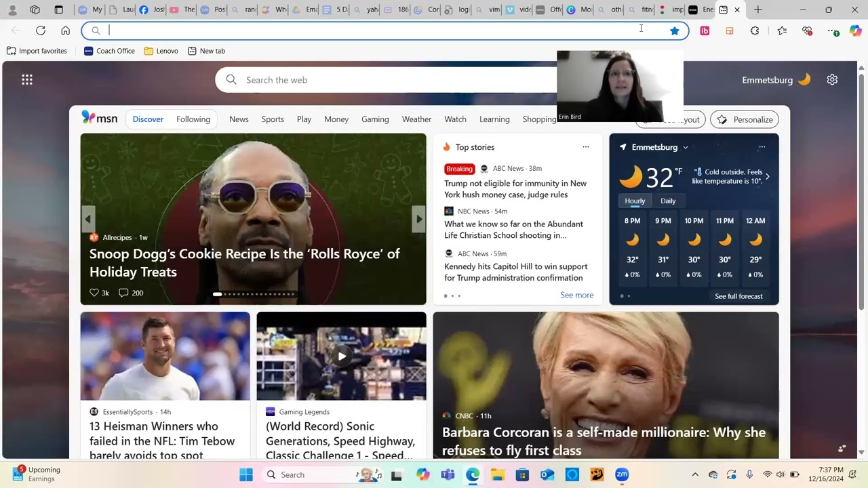Open the Windows Start menu

tap(246, 474)
